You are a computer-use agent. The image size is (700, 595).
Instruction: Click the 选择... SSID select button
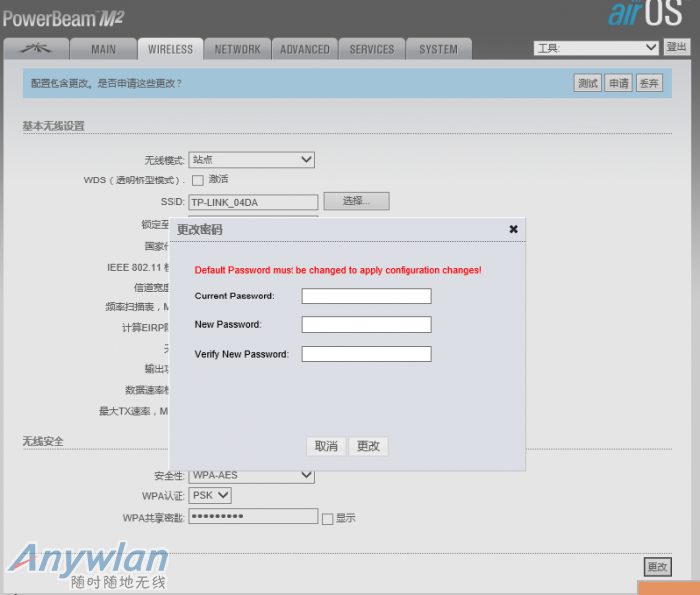356,201
